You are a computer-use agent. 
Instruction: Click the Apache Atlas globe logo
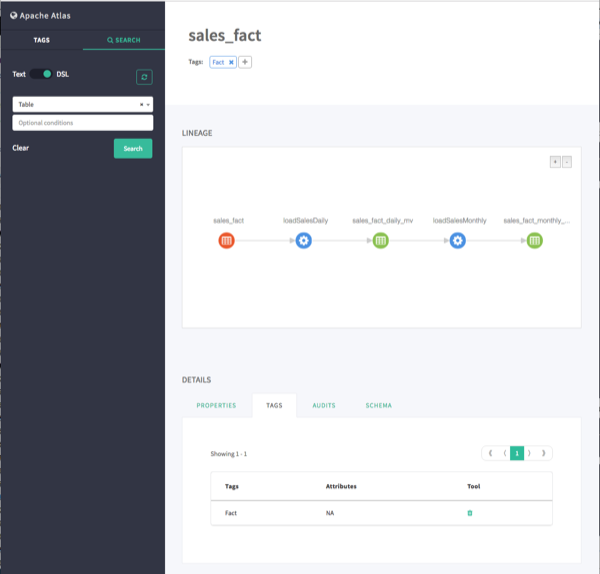tap(14, 16)
